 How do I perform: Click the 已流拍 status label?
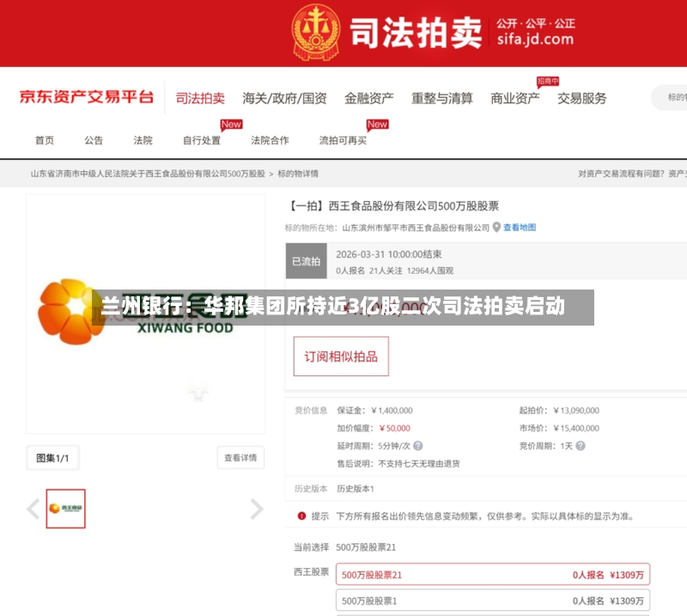[x=307, y=261]
